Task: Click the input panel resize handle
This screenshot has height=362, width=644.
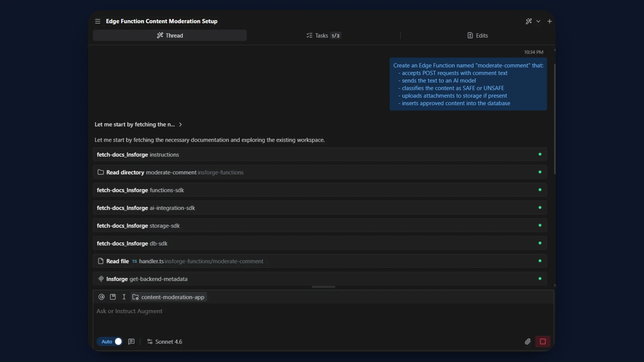Action: 323,287
